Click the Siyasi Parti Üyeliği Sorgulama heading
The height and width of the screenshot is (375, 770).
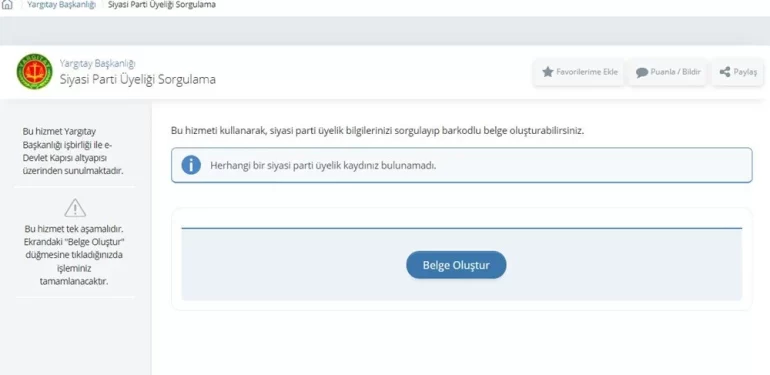[x=138, y=79]
